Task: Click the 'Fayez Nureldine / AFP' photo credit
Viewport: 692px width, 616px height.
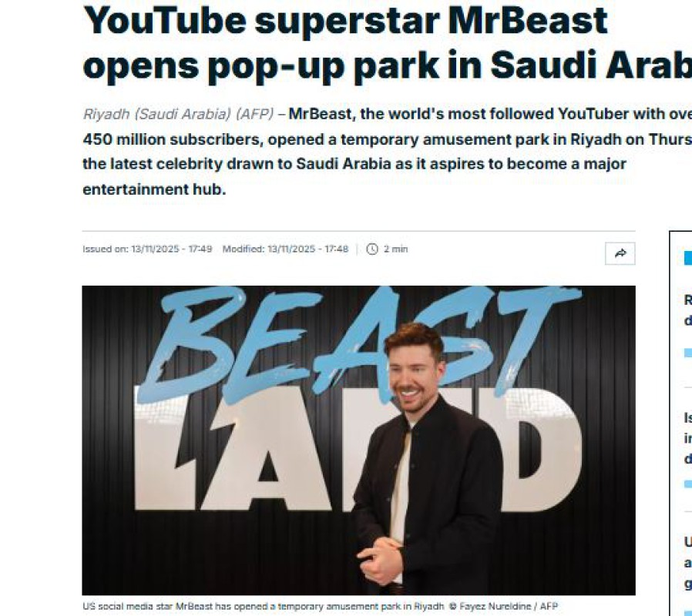Action: 509,606
